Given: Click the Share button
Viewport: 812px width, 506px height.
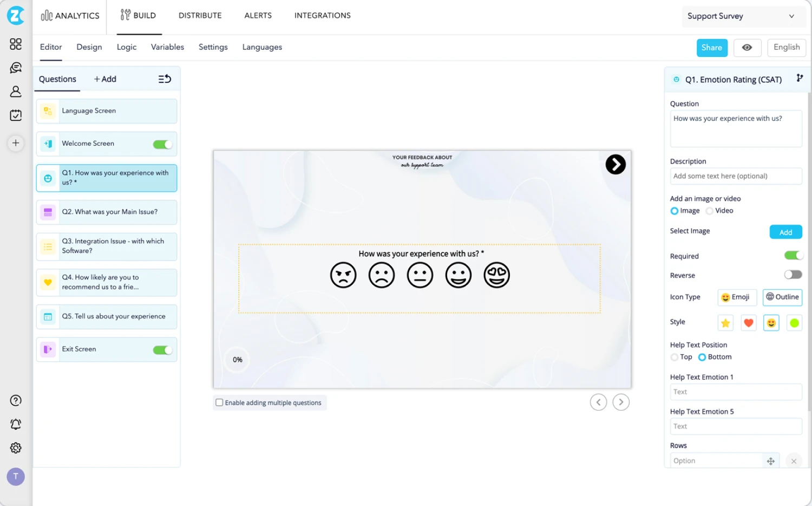Looking at the screenshot, I should [712, 48].
